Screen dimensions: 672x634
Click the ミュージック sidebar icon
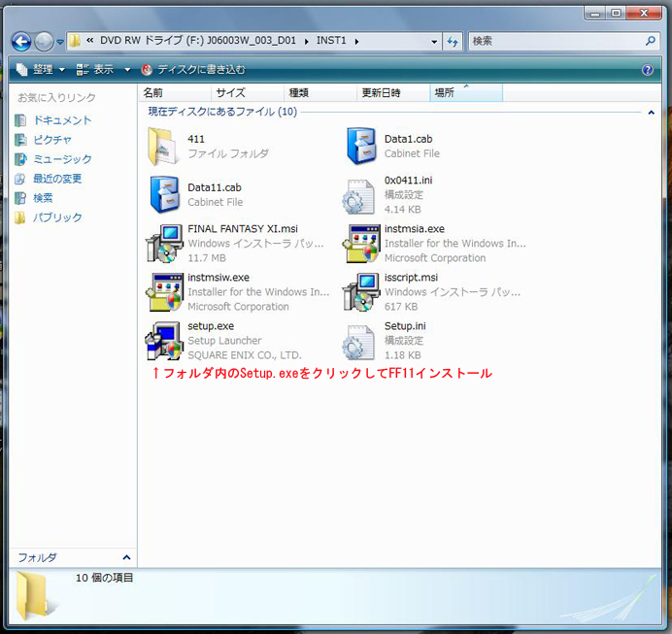[20, 159]
